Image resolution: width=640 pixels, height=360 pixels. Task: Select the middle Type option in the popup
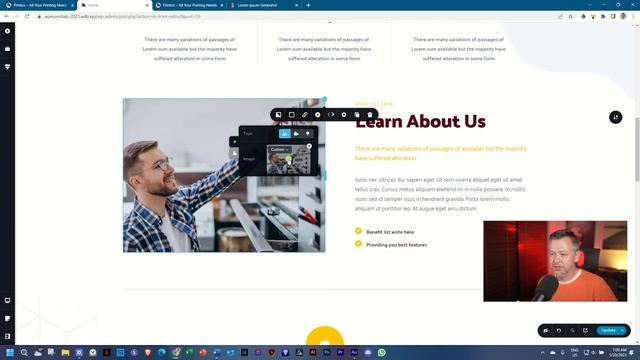point(296,133)
